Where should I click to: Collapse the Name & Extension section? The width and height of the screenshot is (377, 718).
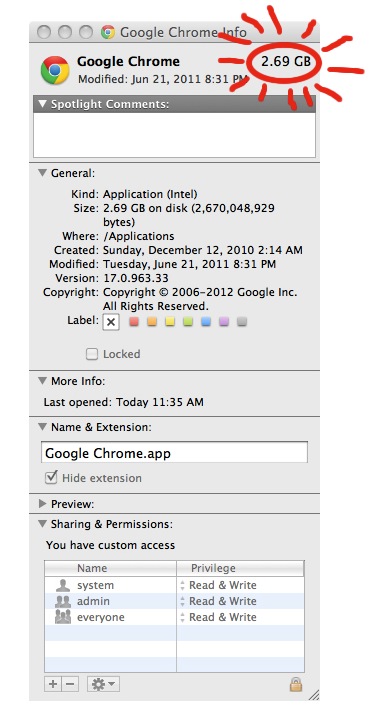43,427
